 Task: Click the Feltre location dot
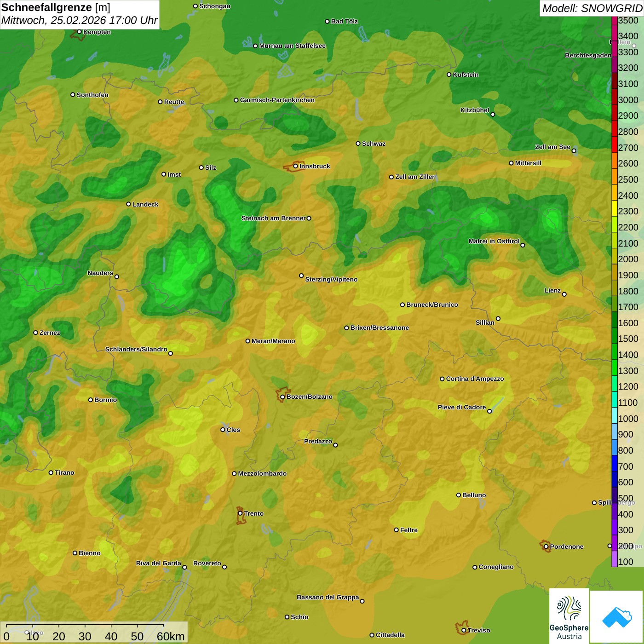tap(396, 530)
